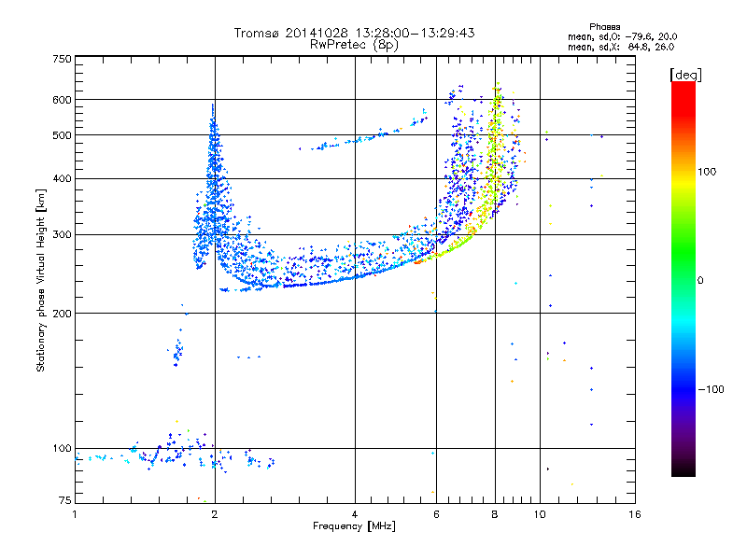Click the colorbar '100' tick label
This screenshot has height=560, width=747.
[x=707, y=172]
